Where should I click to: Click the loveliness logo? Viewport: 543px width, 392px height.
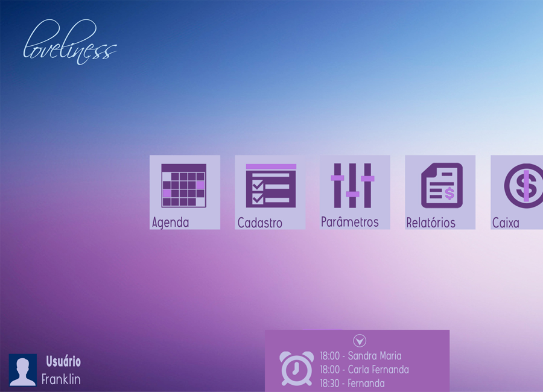[x=69, y=42]
